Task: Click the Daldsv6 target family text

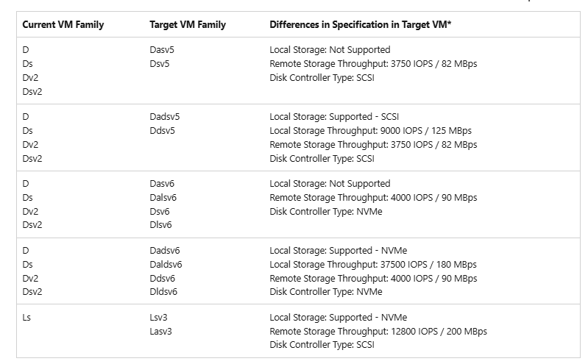Action: coord(166,265)
